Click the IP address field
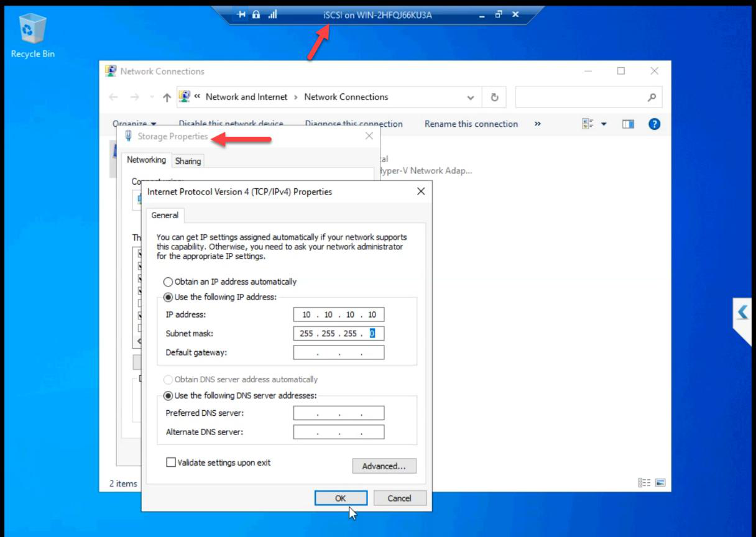Screen dimensions: 756x537 coord(339,314)
